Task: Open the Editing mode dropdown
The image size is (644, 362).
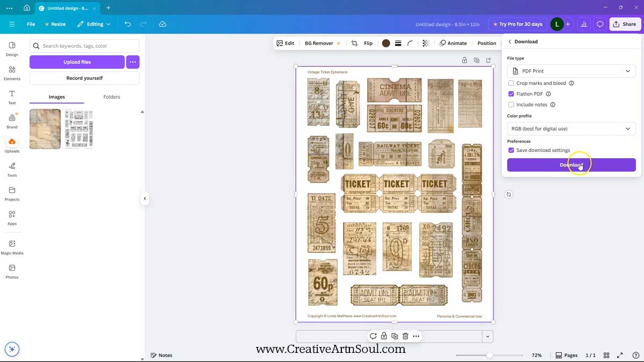Action: coord(94,24)
